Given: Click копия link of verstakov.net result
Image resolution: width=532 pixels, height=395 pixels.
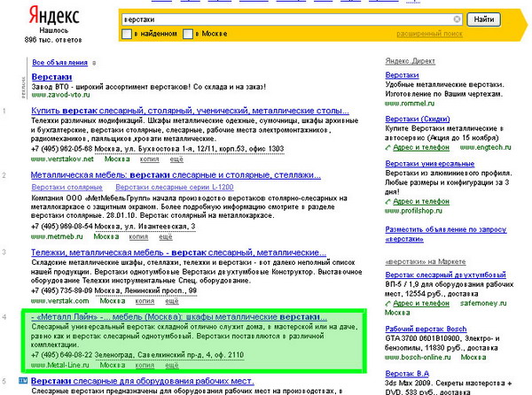Looking at the screenshot, I should [149, 159].
